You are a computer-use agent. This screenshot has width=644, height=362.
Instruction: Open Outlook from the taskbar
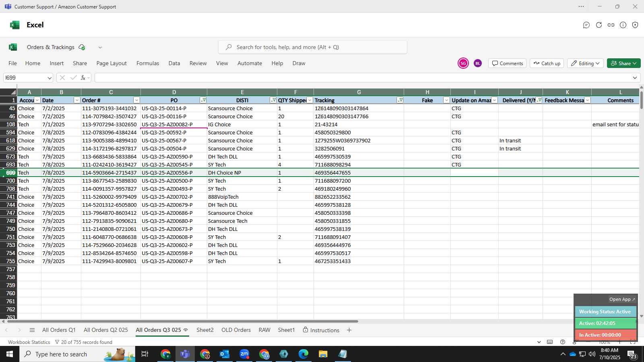225,354
